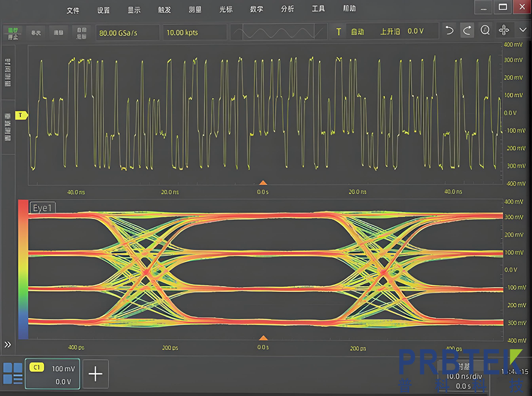
Task: Click the Auto Setup icon
Action: click(x=81, y=32)
